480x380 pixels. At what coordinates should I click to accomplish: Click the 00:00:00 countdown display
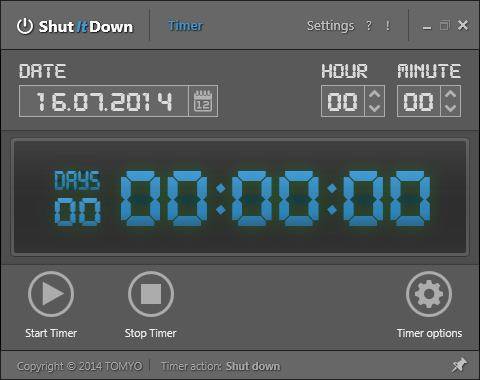coord(275,199)
